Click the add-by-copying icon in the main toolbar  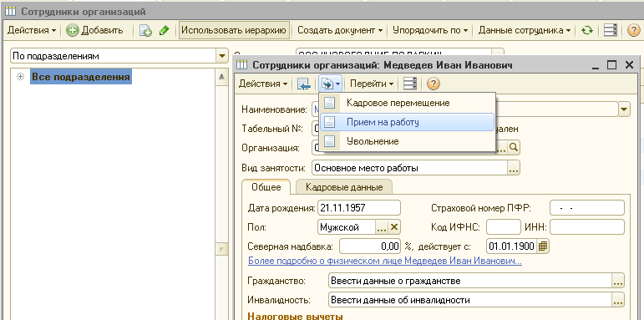(x=145, y=30)
